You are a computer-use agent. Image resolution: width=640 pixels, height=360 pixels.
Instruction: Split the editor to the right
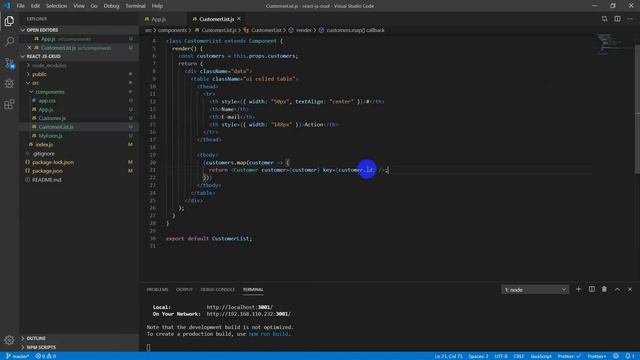pyautogui.click(x=617, y=19)
